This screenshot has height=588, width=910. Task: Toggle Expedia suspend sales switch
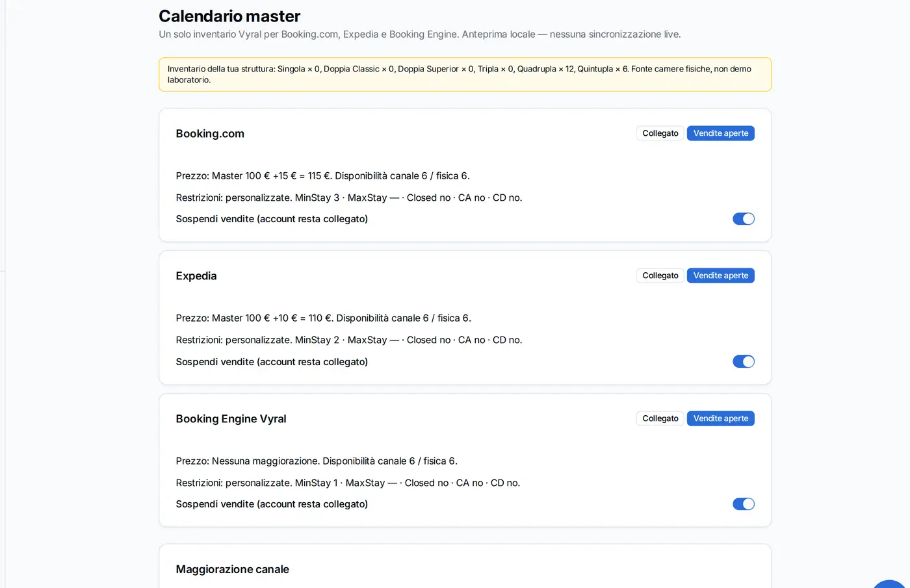click(x=744, y=361)
